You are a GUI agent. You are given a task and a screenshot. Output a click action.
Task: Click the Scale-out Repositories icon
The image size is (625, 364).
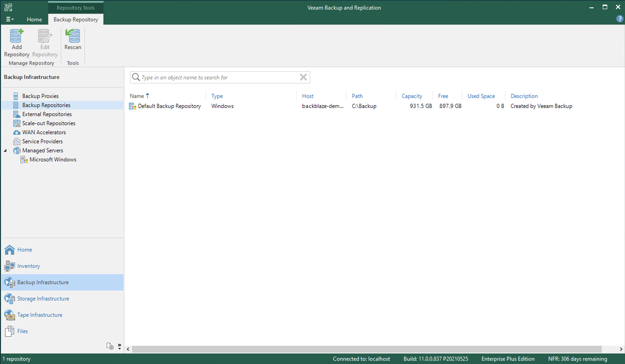17,123
